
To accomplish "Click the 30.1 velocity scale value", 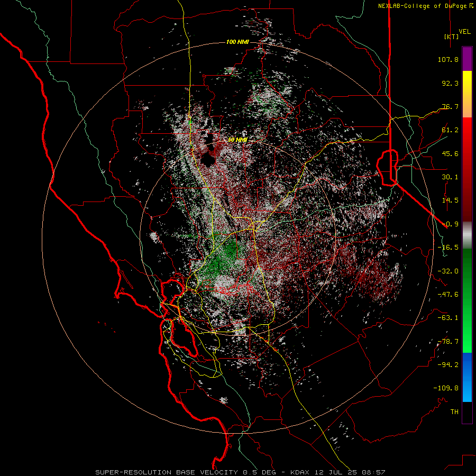I will point(450,177).
